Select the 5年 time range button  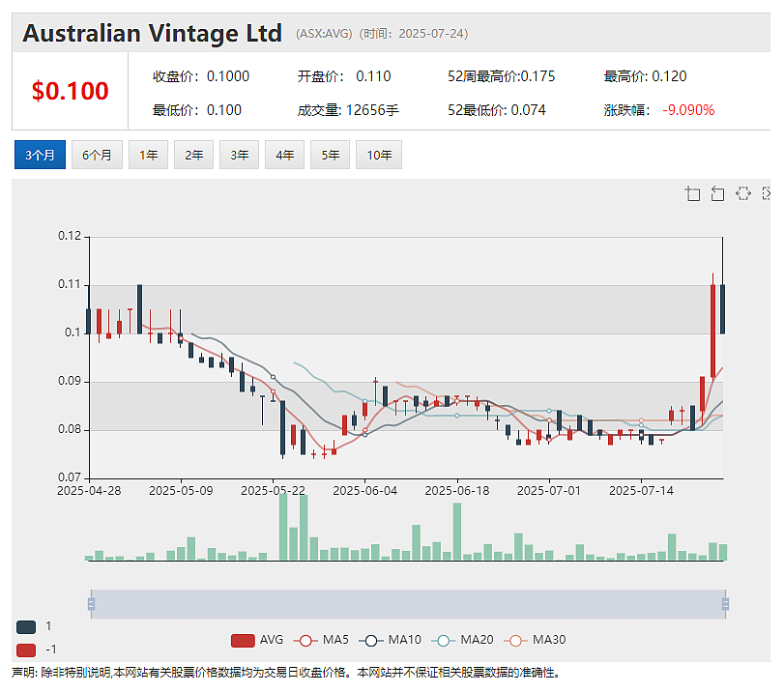(331, 155)
